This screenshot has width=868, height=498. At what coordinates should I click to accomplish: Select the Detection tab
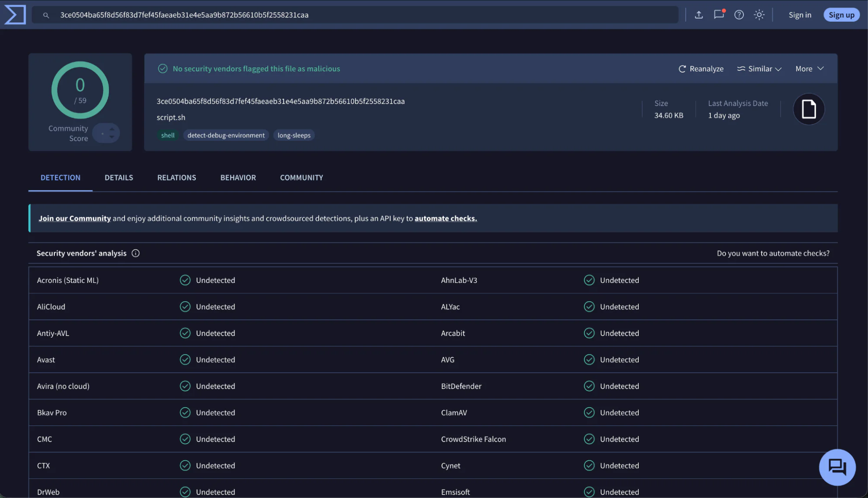(60, 178)
